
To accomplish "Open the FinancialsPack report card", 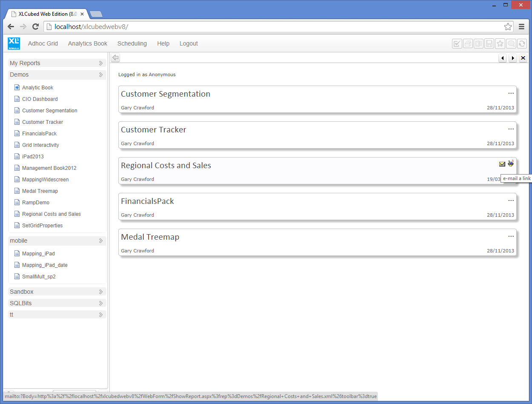I will pos(317,207).
